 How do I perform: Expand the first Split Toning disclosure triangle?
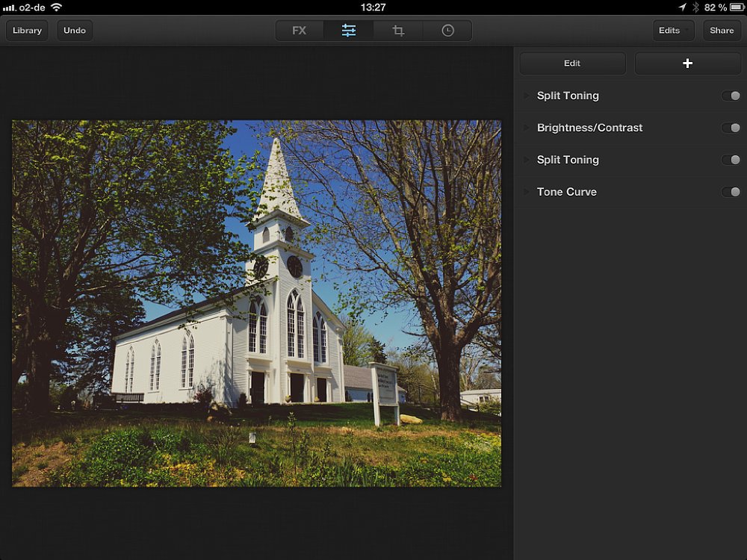[x=526, y=96]
